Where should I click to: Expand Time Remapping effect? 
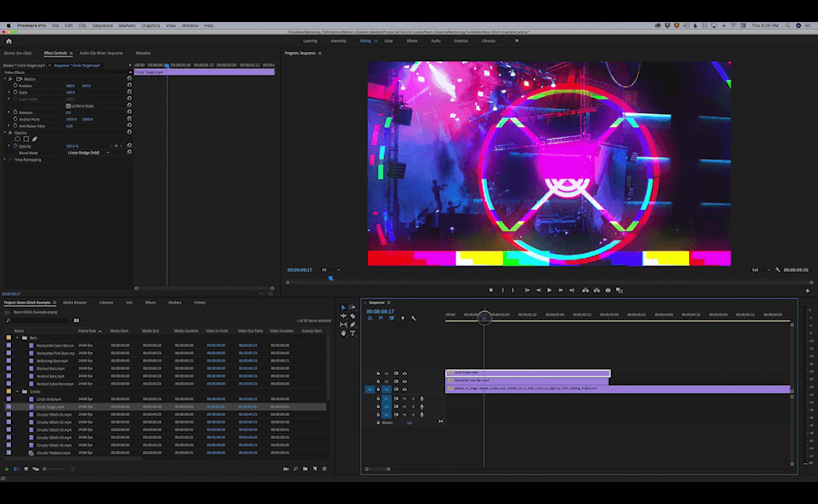[5, 160]
